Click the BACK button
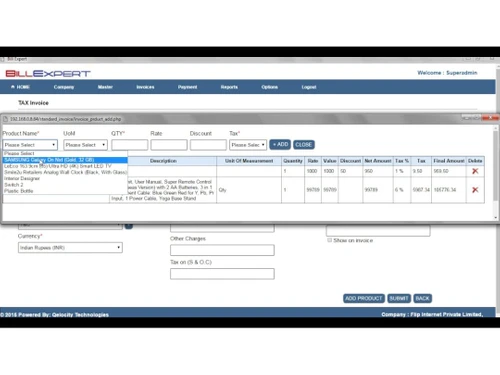 click(422, 298)
